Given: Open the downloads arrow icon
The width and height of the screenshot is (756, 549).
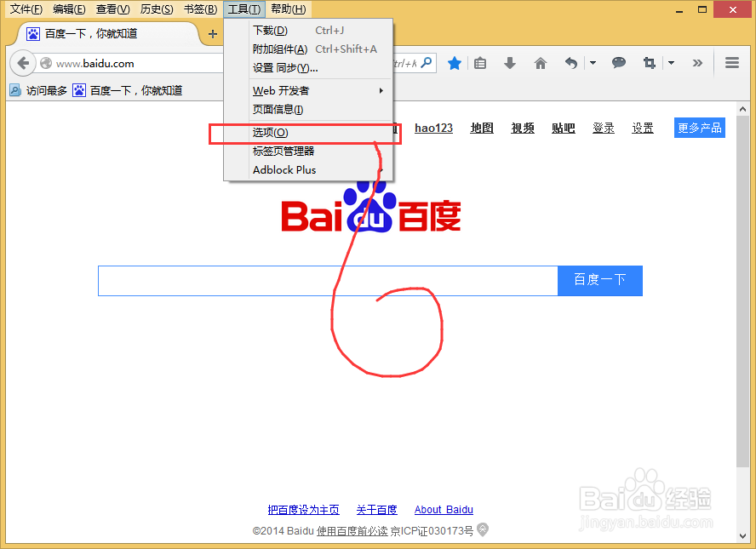Looking at the screenshot, I should (510, 63).
